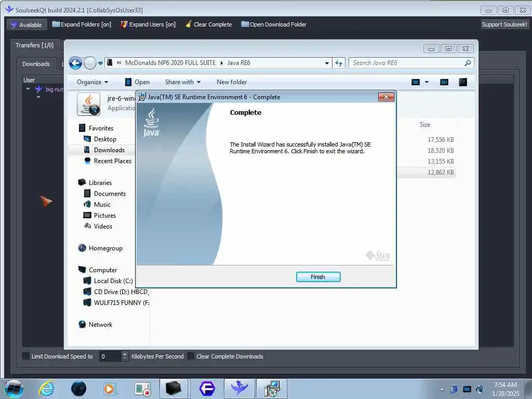The width and height of the screenshot is (532, 399).
Task: Open WULF715 FUNNY drive
Action: (121, 303)
